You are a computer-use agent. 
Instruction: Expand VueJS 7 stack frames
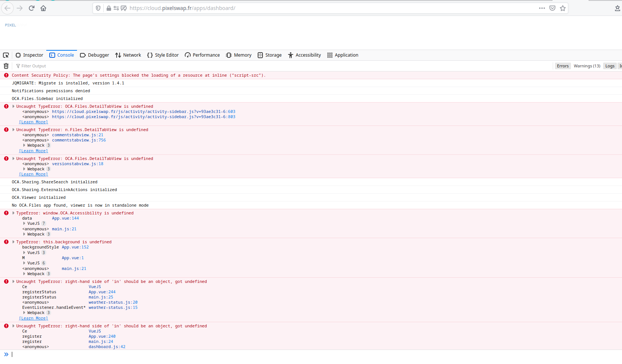tap(24, 223)
